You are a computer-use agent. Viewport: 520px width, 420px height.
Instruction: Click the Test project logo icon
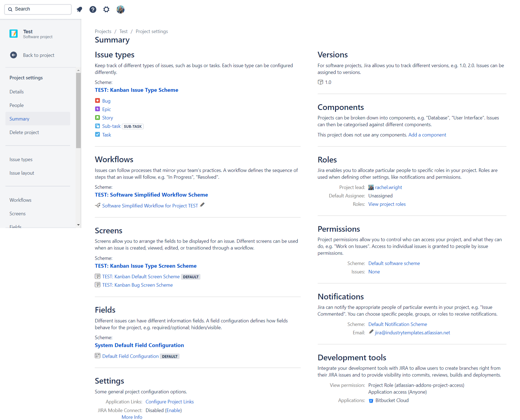[14, 34]
